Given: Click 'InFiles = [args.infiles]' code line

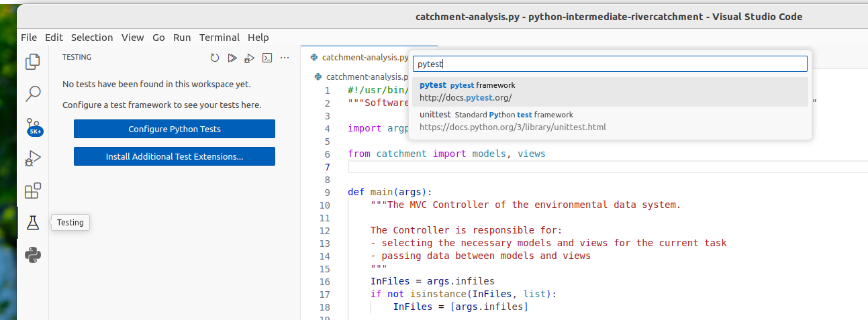Looking at the screenshot, I should (461, 307).
